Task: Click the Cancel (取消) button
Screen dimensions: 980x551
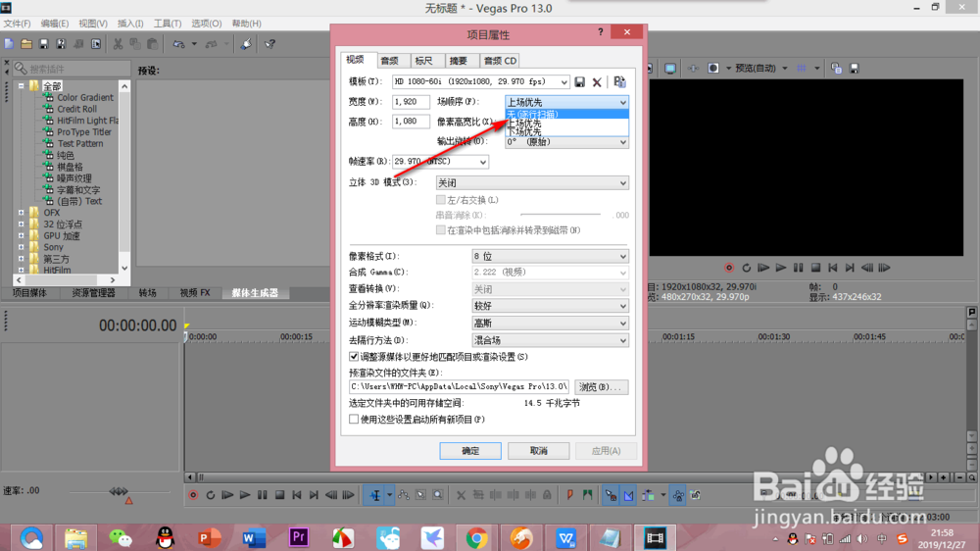Action: [538, 451]
